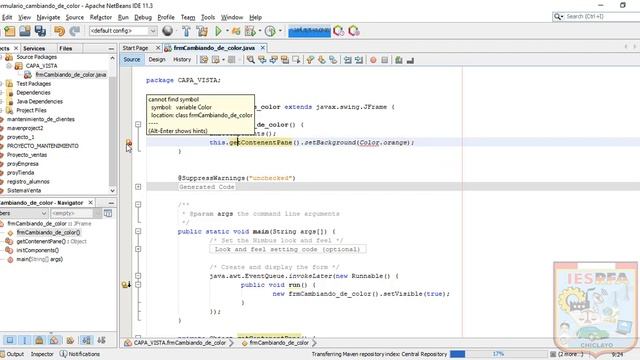
Task: Click the Uncomment line icon in editor toolbar
Action: point(410,60)
